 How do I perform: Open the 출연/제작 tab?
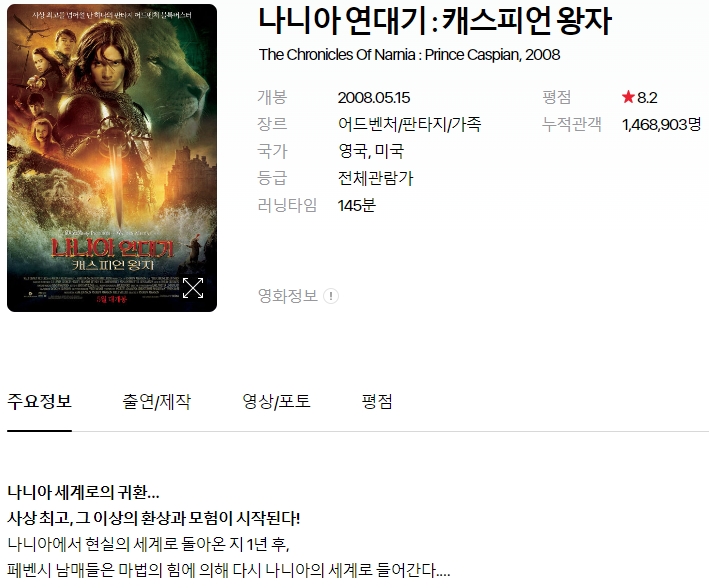[x=156, y=402]
